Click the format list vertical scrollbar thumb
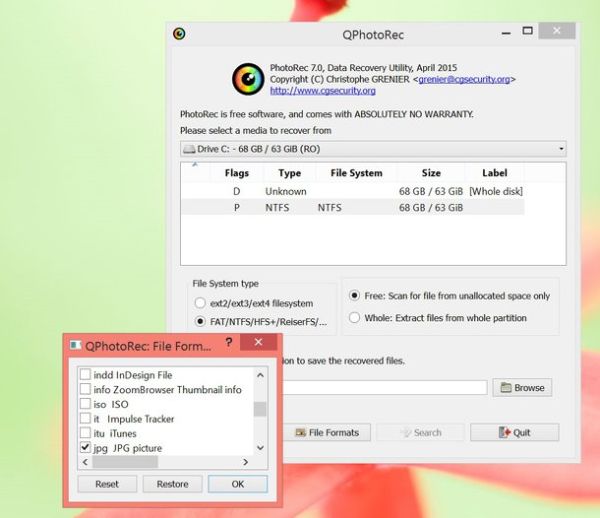Viewport: 600px width, 518px height. point(260,409)
